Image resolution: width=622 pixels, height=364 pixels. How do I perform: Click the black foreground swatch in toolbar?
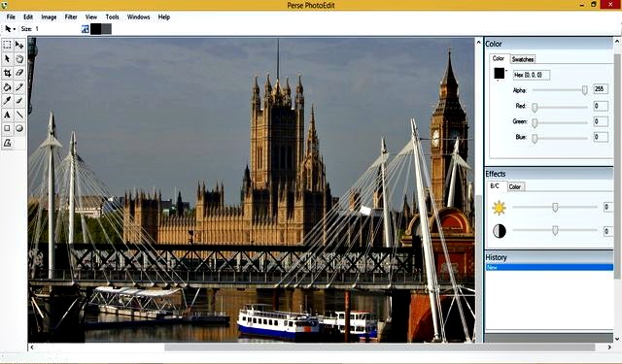click(x=95, y=29)
